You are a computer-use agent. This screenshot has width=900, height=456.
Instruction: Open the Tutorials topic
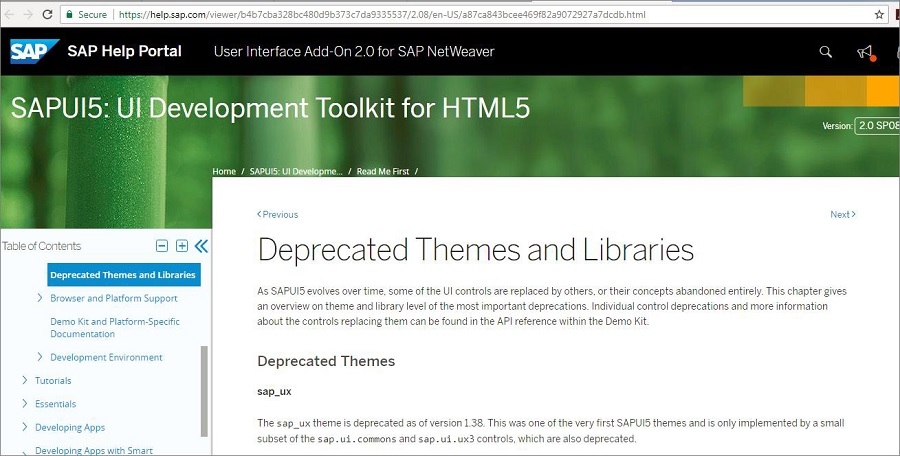[53, 380]
